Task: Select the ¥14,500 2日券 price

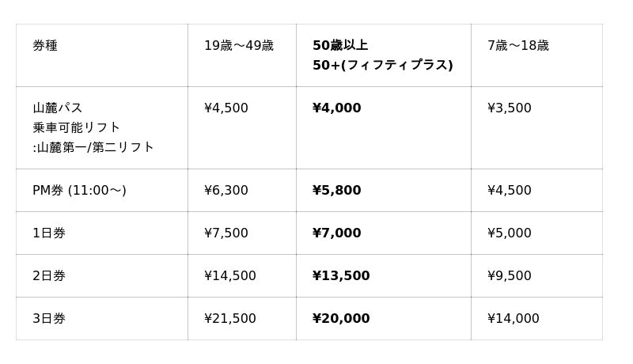Action: (x=229, y=276)
